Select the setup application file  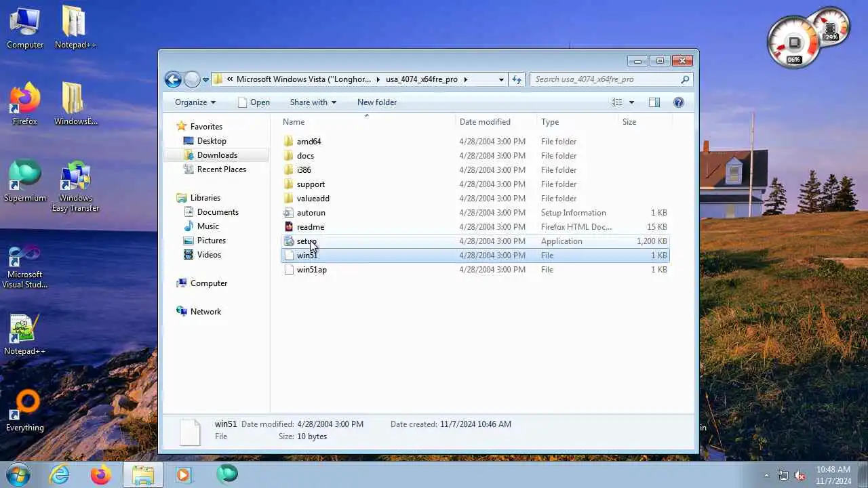pos(475,241)
